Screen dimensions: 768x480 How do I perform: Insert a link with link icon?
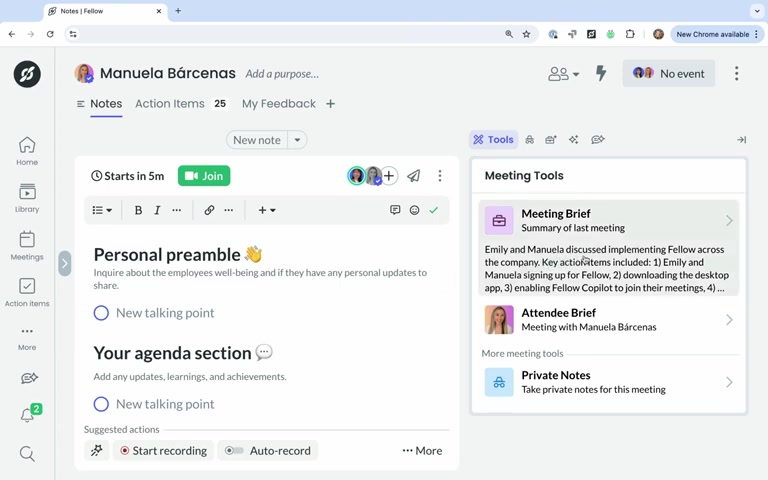[x=209, y=210]
